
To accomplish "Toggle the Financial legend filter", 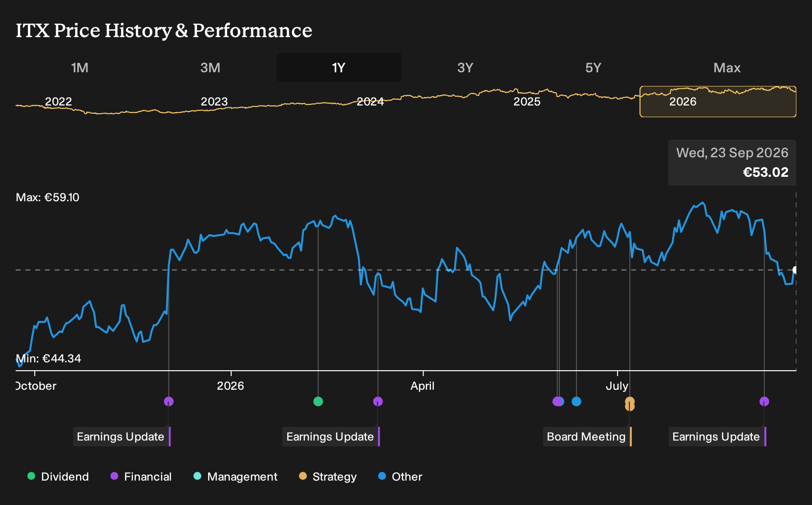I will coord(141,477).
